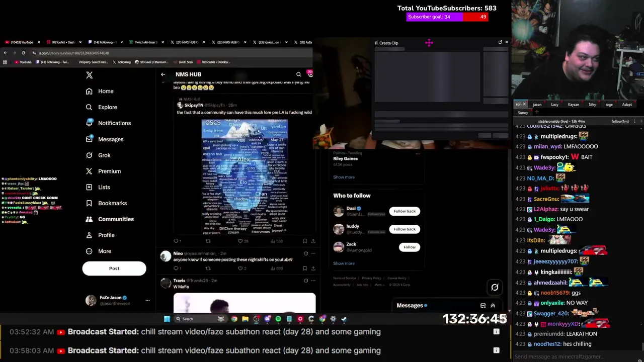Open Bookmarks in the X sidebar

pos(106,203)
